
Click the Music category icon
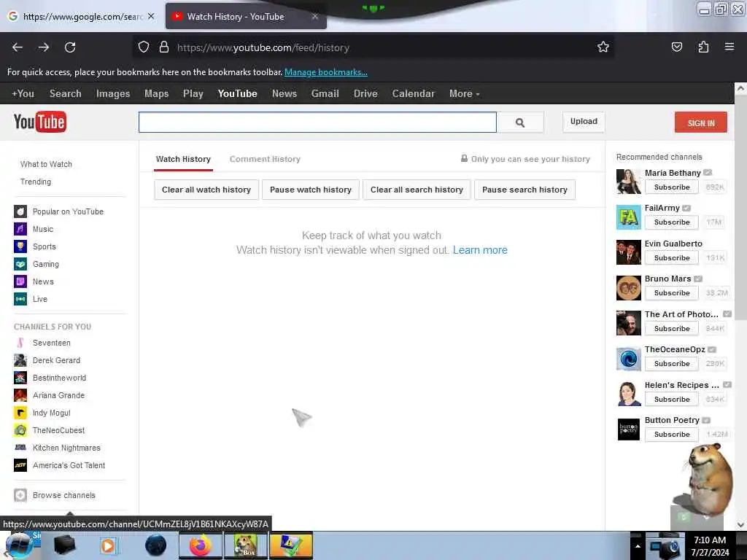pyautogui.click(x=20, y=228)
